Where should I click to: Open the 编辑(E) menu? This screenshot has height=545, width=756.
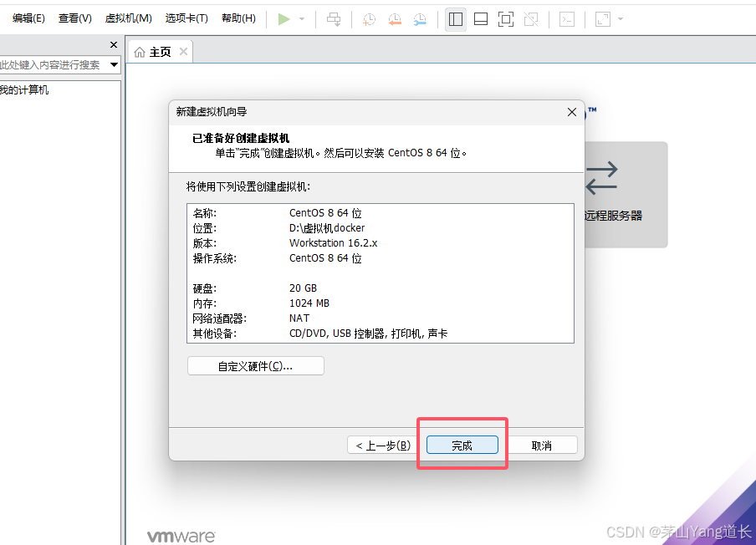coord(28,18)
